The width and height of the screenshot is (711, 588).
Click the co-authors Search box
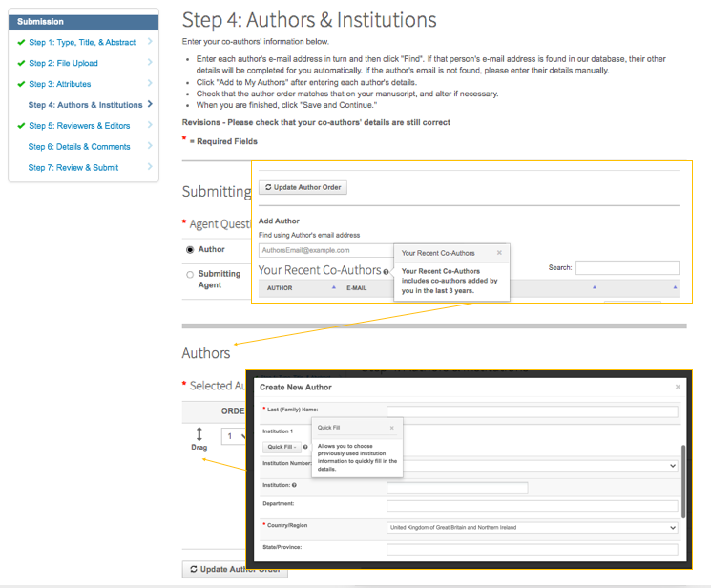[x=628, y=267]
